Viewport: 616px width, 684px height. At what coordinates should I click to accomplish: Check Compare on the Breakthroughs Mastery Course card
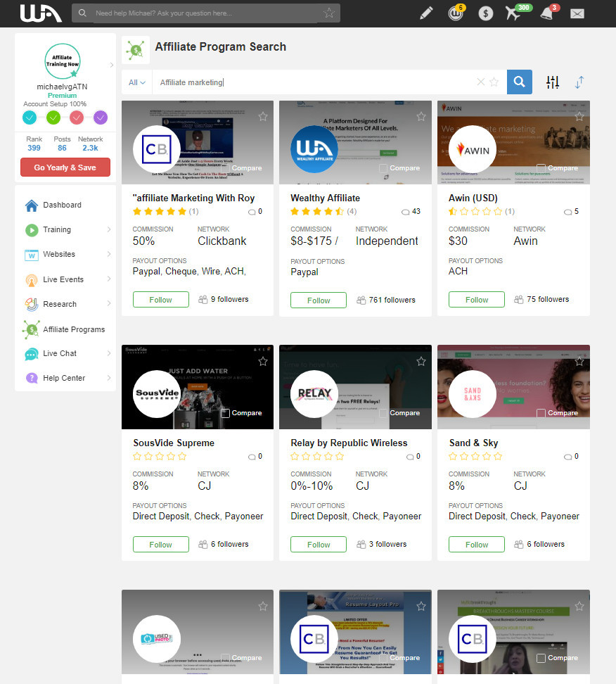tap(541, 658)
